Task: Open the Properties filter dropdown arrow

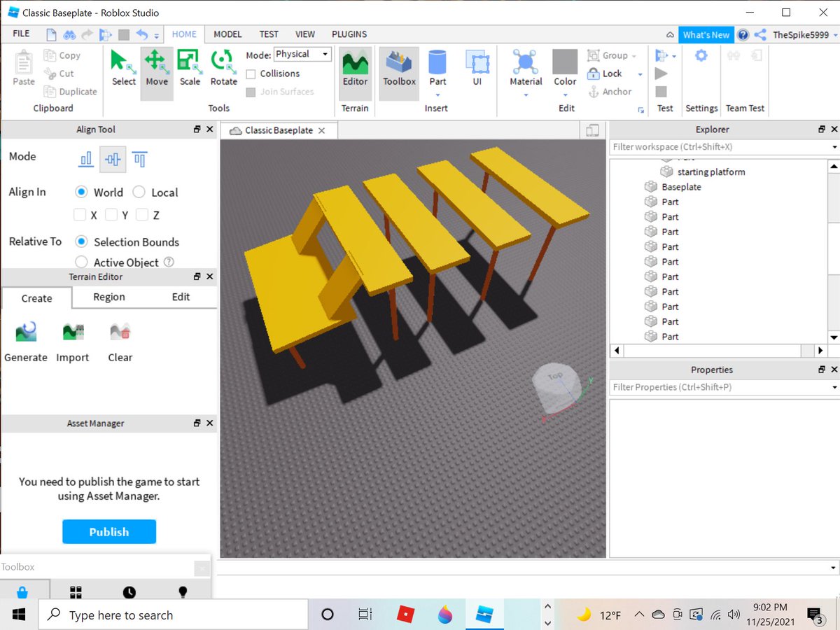Action: [x=834, y=387]
